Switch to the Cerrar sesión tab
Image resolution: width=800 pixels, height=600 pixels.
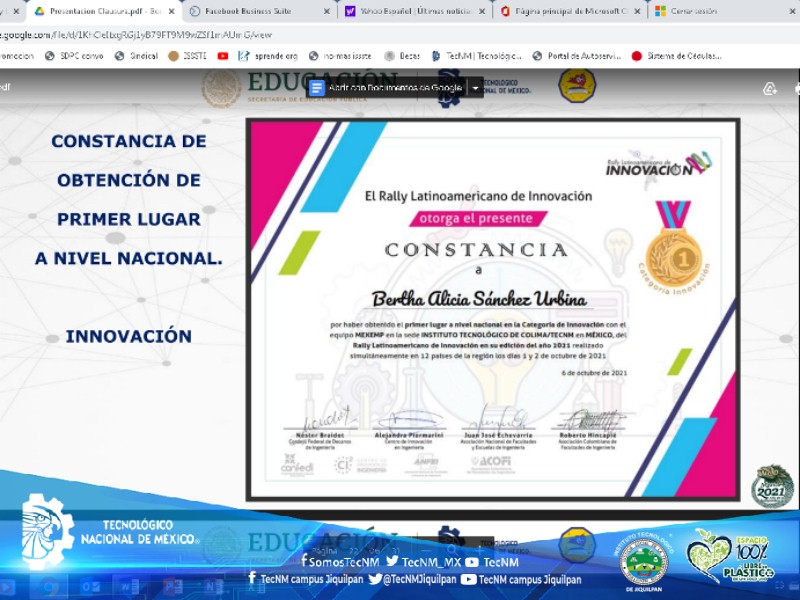pyautogui.click(x=724, y=11)
